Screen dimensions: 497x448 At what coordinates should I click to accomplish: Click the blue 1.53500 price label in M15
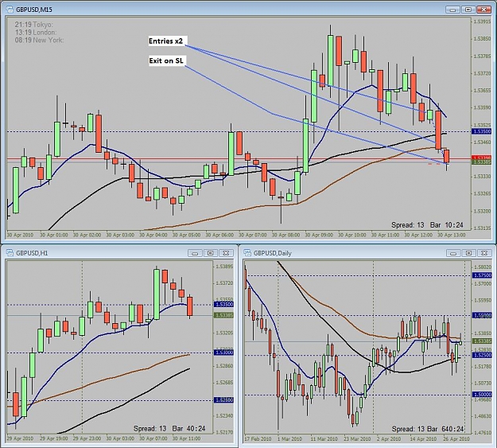pos(481,131)
